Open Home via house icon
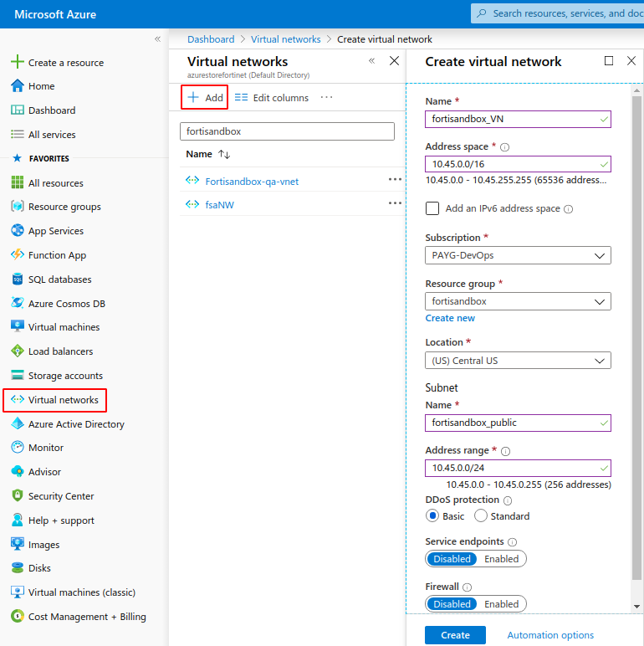Viewport: 644px width, 646px height. (18, 85)
